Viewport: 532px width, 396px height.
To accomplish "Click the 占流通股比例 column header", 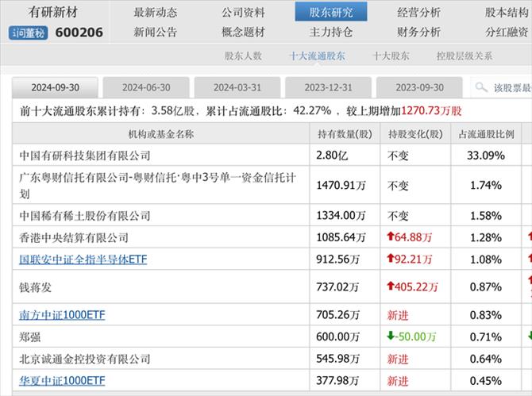I will (x=486, y=134).
